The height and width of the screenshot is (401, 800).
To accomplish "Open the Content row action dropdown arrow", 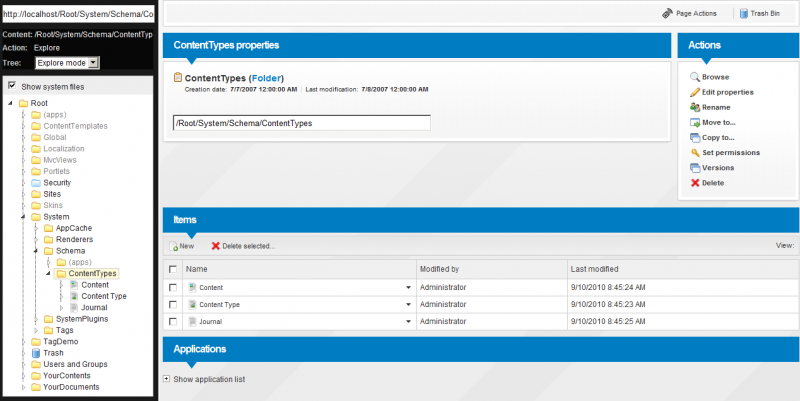I will 408,288.
